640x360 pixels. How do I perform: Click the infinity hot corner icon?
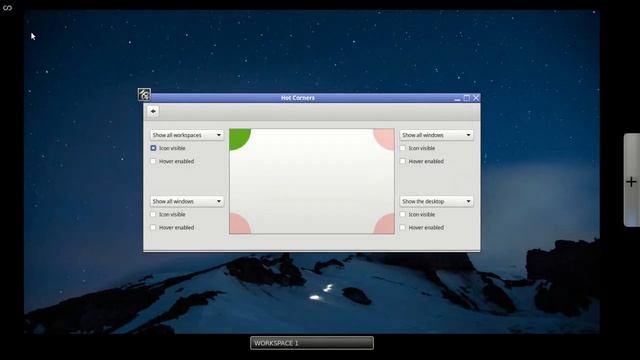click(x=7, y=8)
